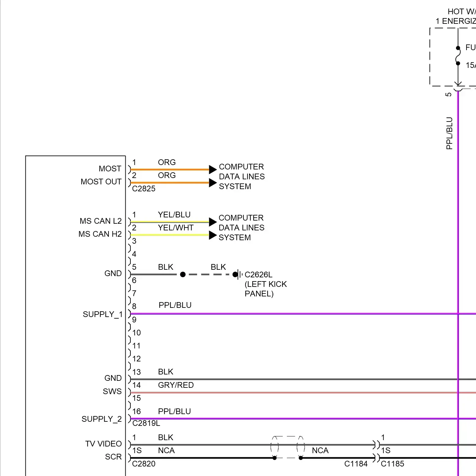Screen dimensions: 476x476
Task: Click the arrowhead ending the YEL/BLU wire
Action: [x=212, y=222]
